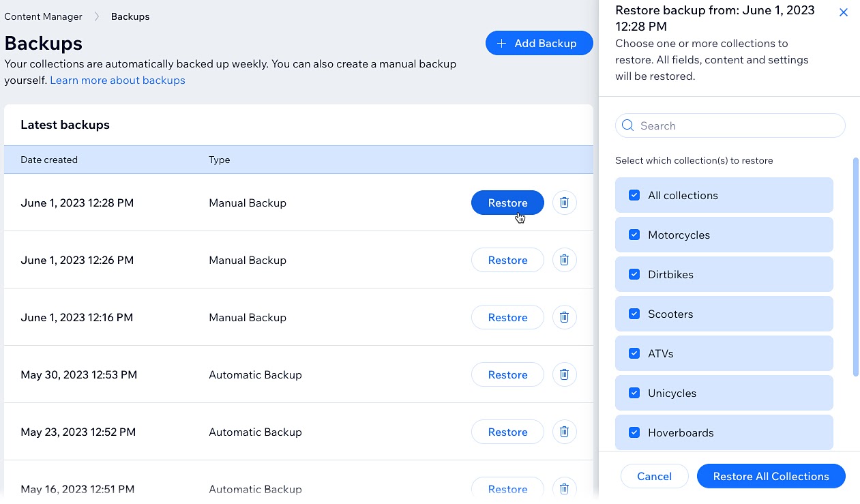Uncheck the Hoverboards collection
Viewport: 860px width, 504px height.
point(634,432)
